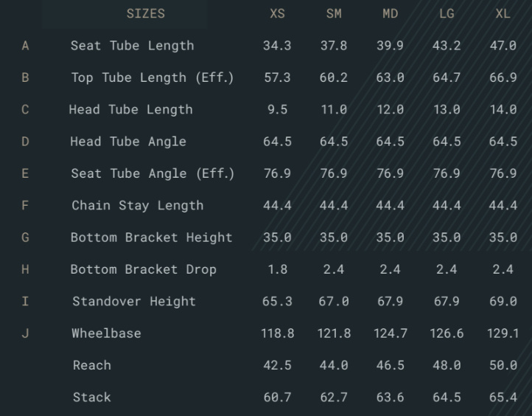Click the letter A row marker
532x416 pixels.
point(25,46)
